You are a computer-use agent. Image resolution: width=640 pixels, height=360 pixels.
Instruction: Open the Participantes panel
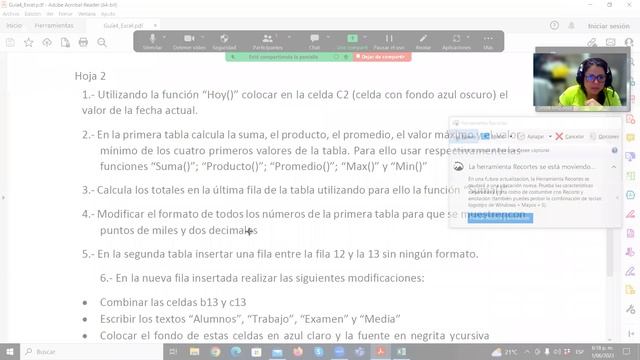pos(268,41)
